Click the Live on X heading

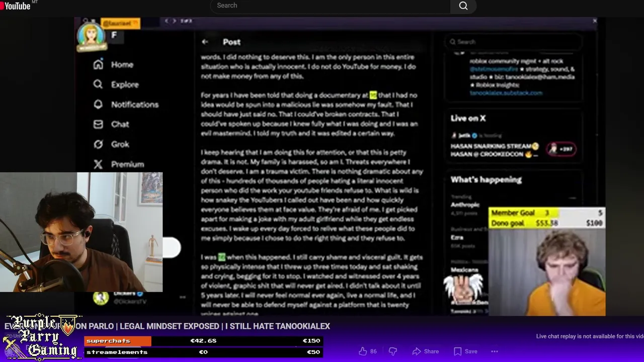(x=468, y=118)
